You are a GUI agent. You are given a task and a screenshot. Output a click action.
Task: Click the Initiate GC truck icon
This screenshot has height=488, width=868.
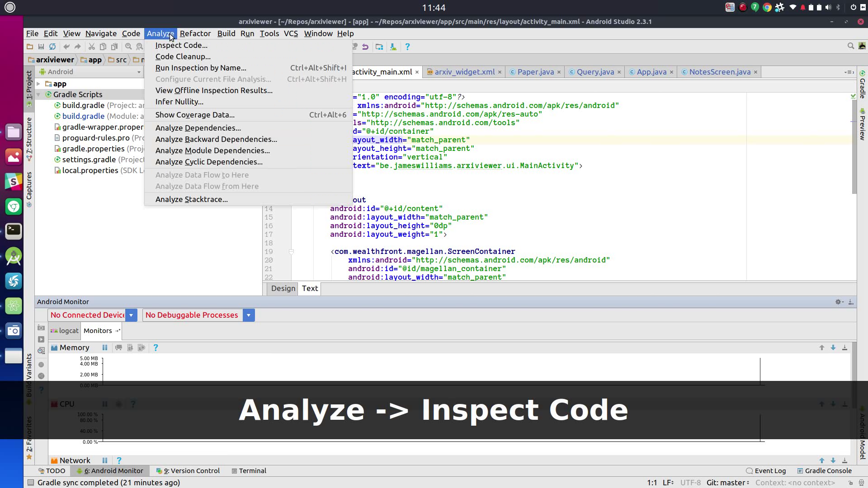118,347
